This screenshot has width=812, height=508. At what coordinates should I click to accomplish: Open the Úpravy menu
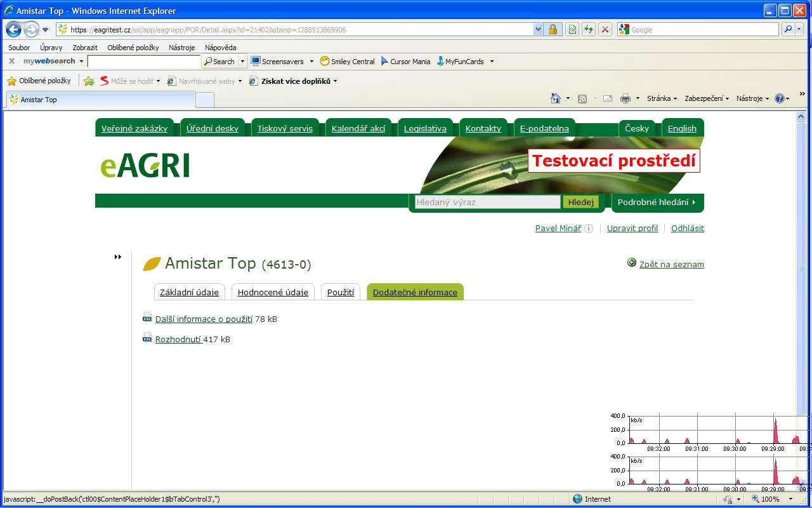(x=51, y=48)
